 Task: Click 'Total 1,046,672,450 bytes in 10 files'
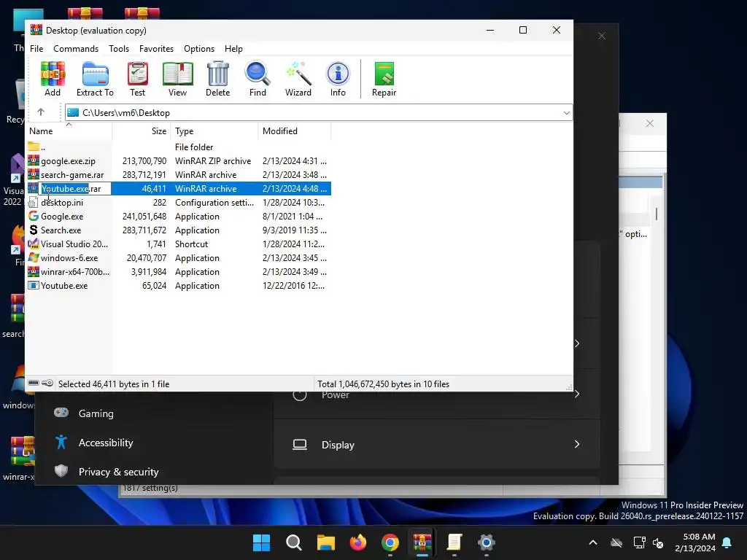point(384,384)
